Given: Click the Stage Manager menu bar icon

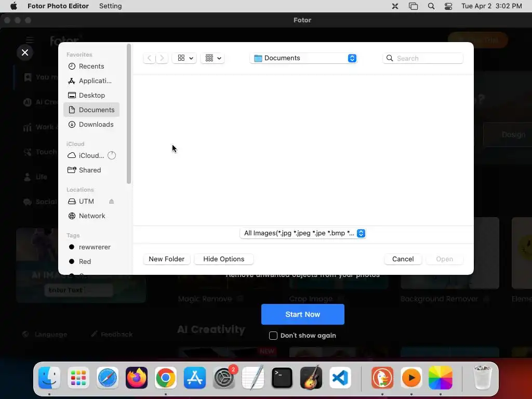Looking at the screenshot, I should [413, 6].
